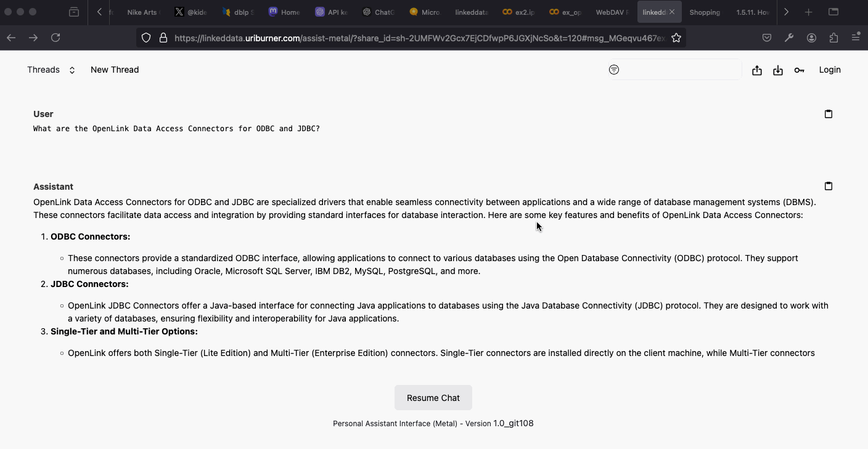
Task: Open API key settings via the key icon
Action: click(799, 70)
